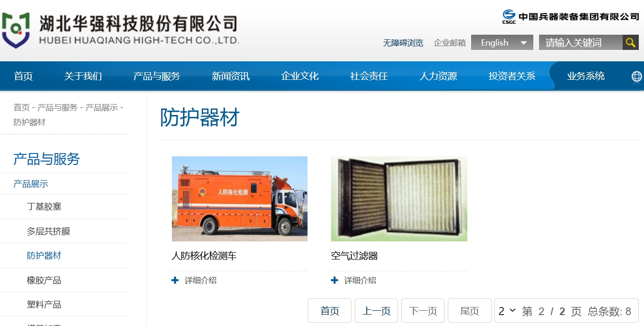This screenshot has height=326, width=644.
Task: Select 橡胶产品 in sidebar list
Action: (44, 280)
